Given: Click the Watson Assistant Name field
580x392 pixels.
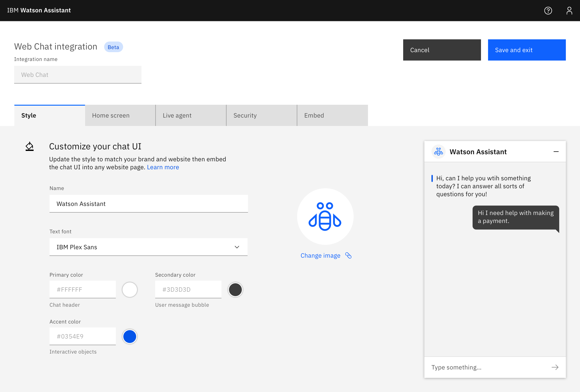Looking at the screenshot, I should (x=149, y=204).
